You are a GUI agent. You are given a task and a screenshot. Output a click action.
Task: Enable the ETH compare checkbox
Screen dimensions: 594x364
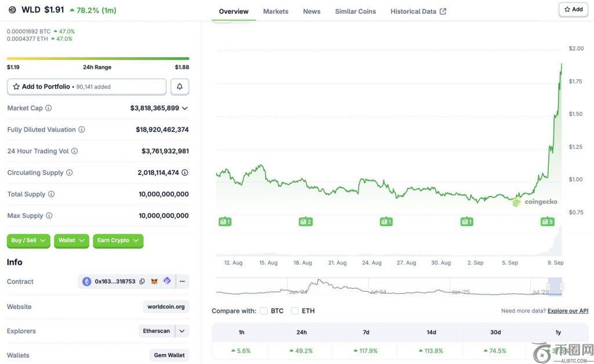click(295, 311)
